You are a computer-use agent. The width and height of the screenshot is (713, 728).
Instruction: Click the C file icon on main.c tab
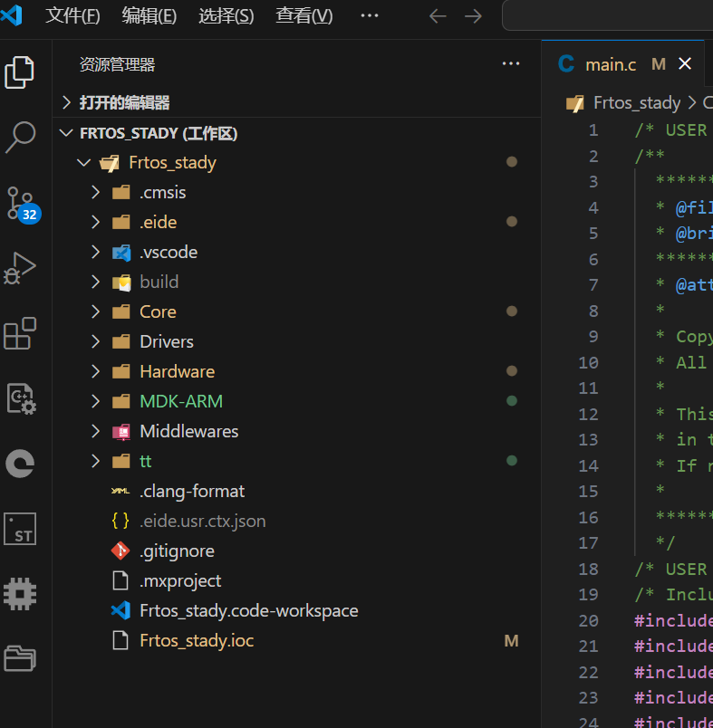[565, 64]
